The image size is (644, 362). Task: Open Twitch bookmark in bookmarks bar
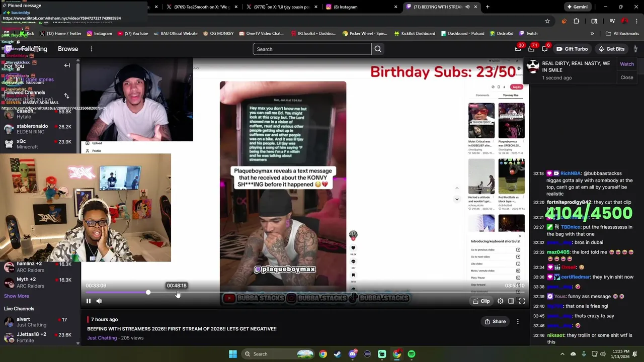click(528, 34)
